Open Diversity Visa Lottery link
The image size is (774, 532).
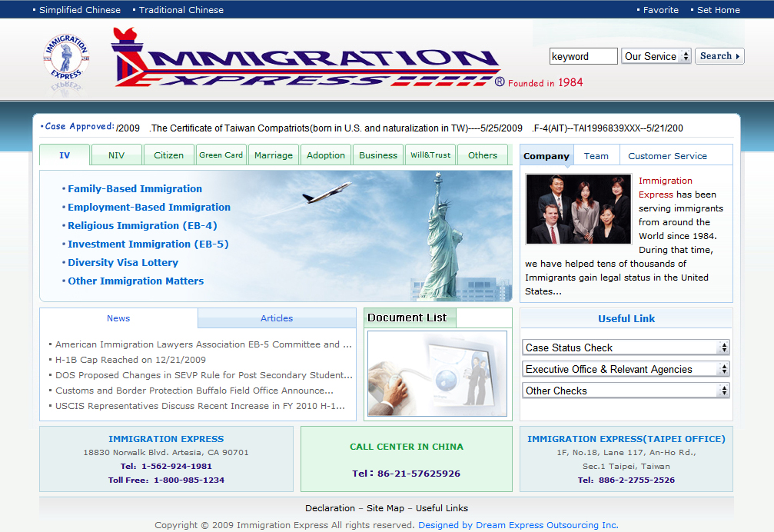pos(123,263)
